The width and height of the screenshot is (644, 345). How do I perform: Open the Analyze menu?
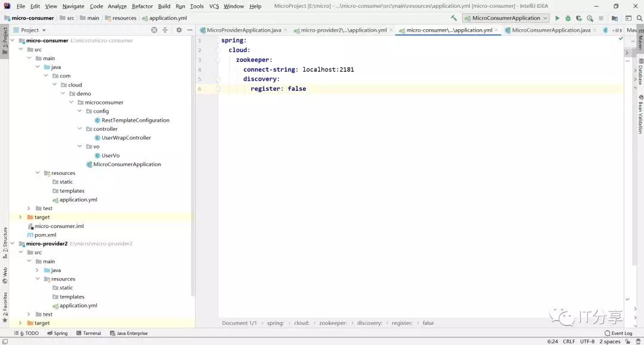pyautogui.click(x=117, y=6)
